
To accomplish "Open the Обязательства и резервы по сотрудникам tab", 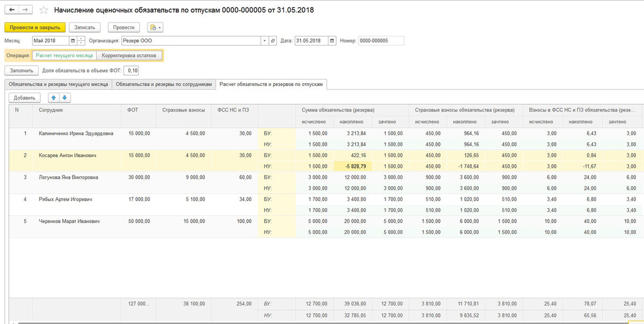I will [x=164, y=84].
